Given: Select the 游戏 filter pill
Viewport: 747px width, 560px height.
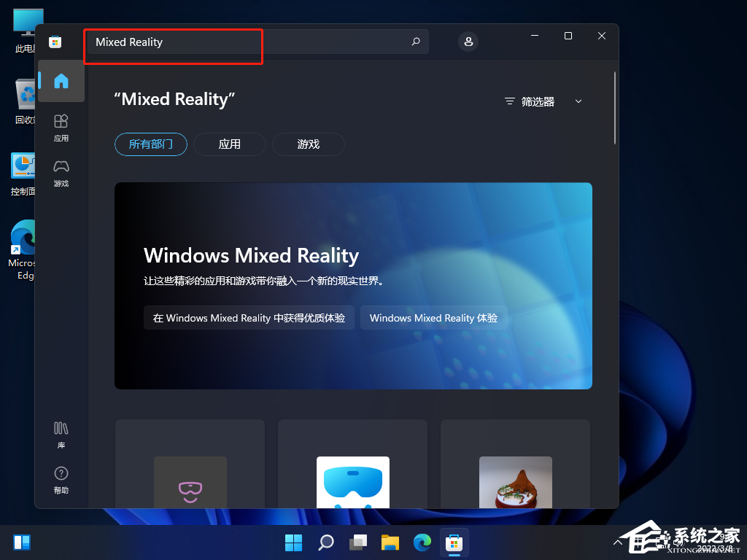Looking at the screenshot, I should (x=309, y=144).
